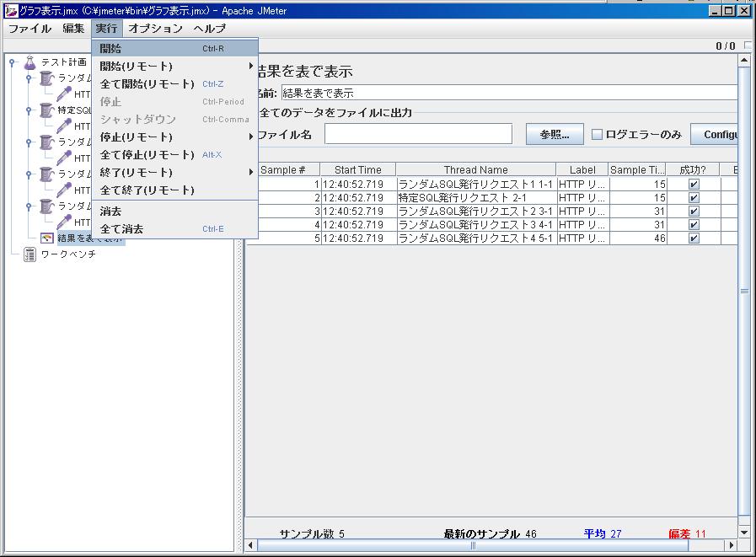Open the ヘルプ menu
The image size is (756, 557).
tap(210, 29)
